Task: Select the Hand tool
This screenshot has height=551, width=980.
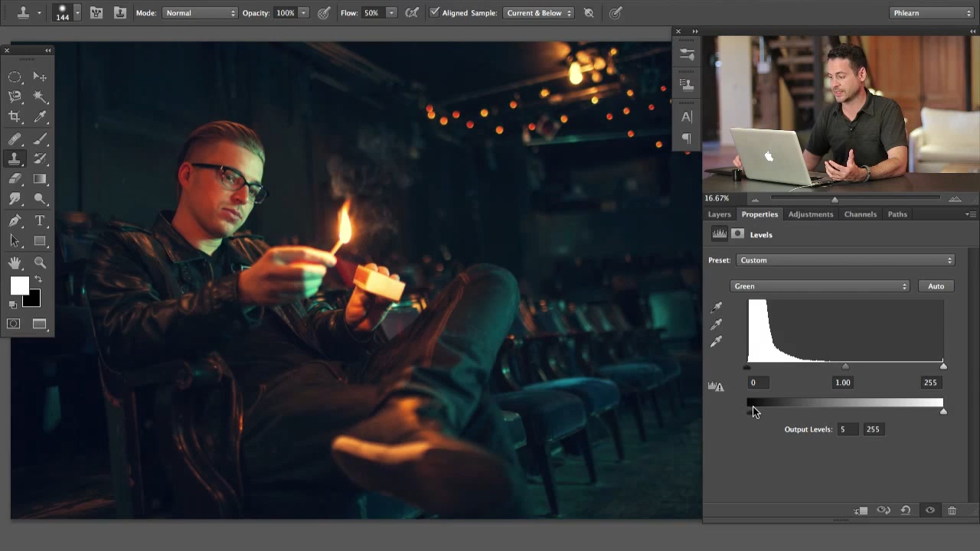Action: (x=15, y=263)
